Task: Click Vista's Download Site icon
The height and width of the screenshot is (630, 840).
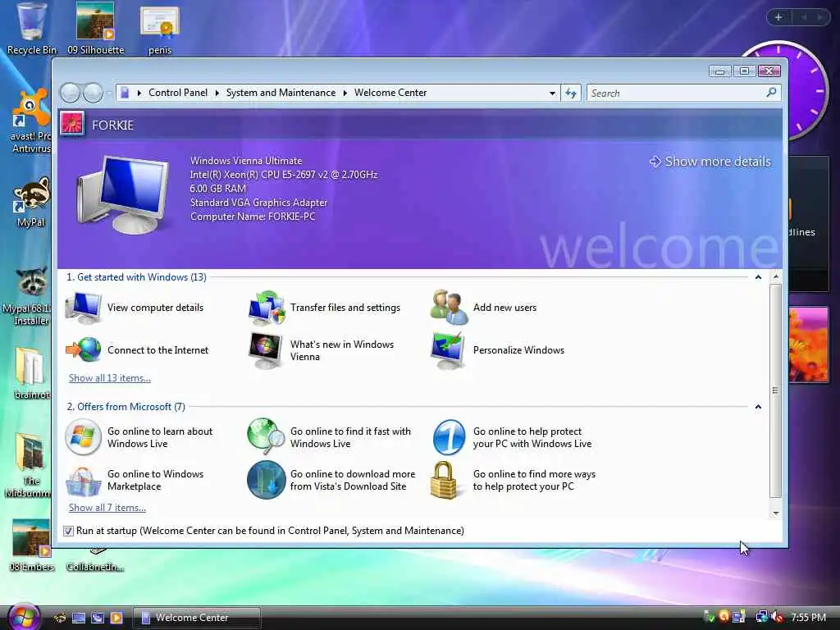Action: click(267, 480)
